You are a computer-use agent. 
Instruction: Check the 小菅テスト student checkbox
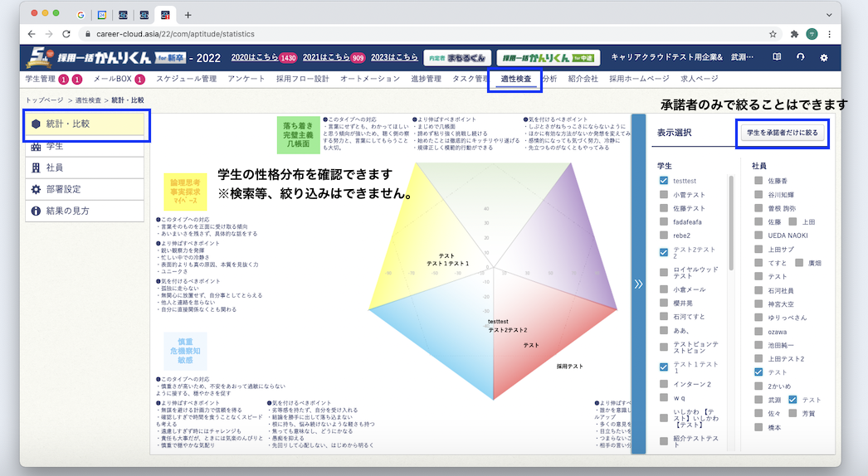point(664,194)
